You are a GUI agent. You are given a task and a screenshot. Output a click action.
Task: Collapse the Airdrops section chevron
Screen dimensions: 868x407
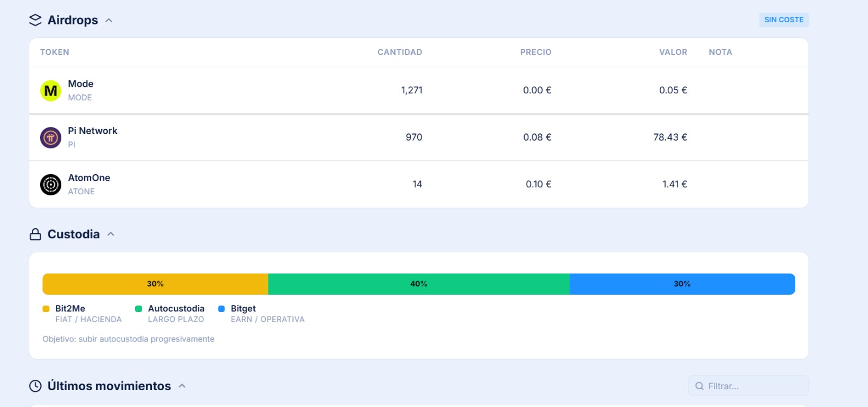108,20
